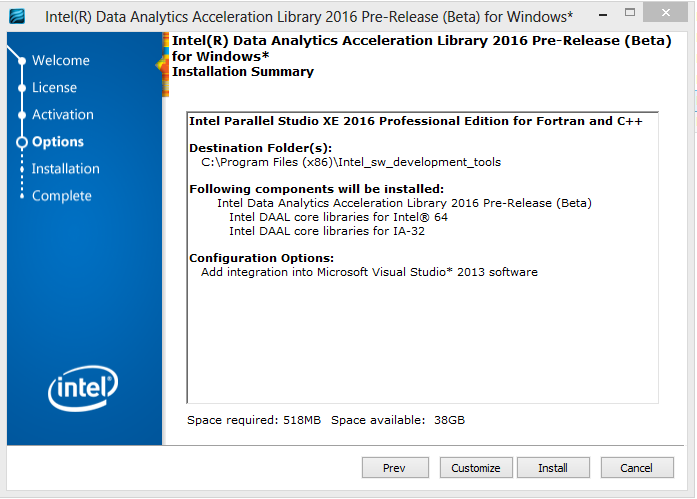Click the Intel logo in the sidebar
697x499 pixels.
(x=83, y=386)
